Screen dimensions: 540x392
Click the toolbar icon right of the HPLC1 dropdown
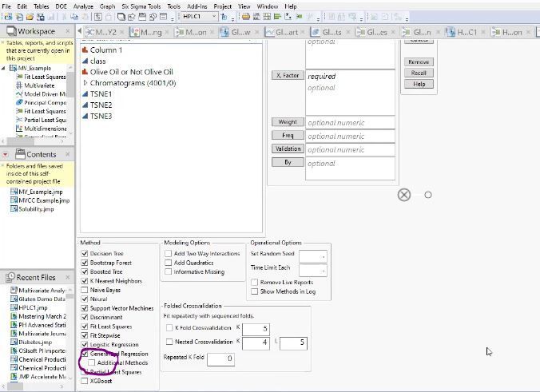[x=224, y=17]
